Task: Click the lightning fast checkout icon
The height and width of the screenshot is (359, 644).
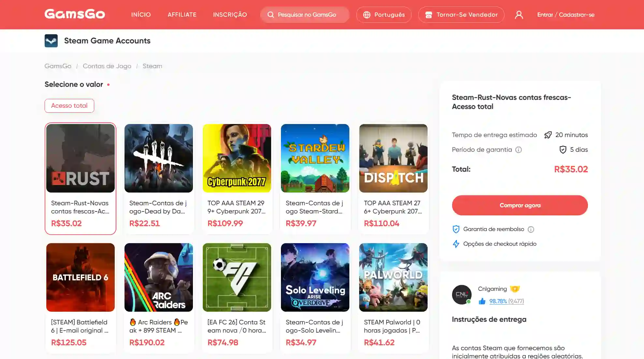Action: coord(456,244)
